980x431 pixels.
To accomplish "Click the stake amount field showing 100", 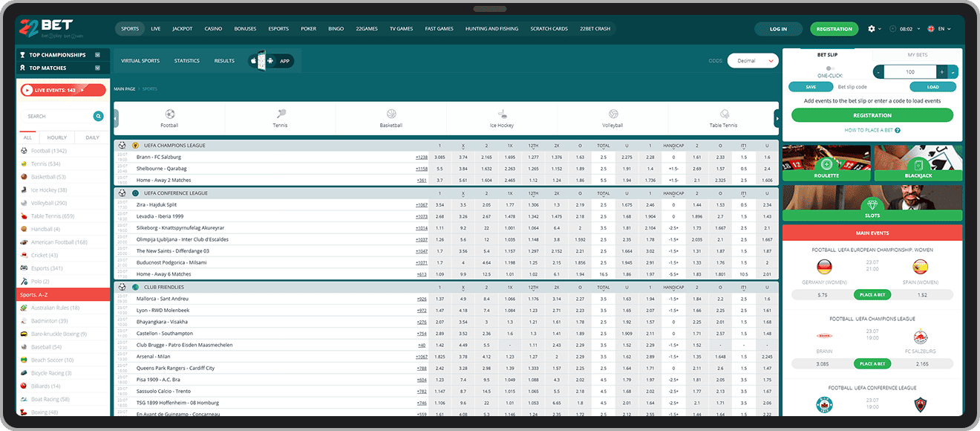I will click(910, 72).
